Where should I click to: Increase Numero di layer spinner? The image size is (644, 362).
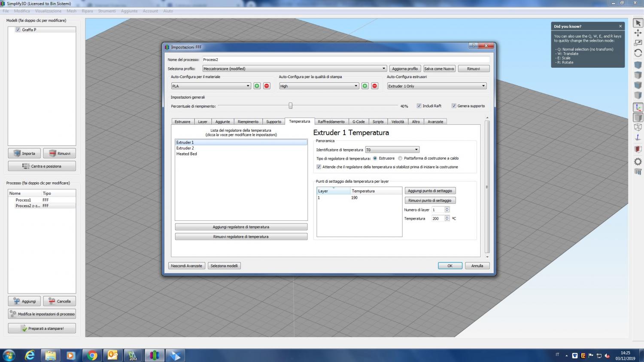(447, 208)
